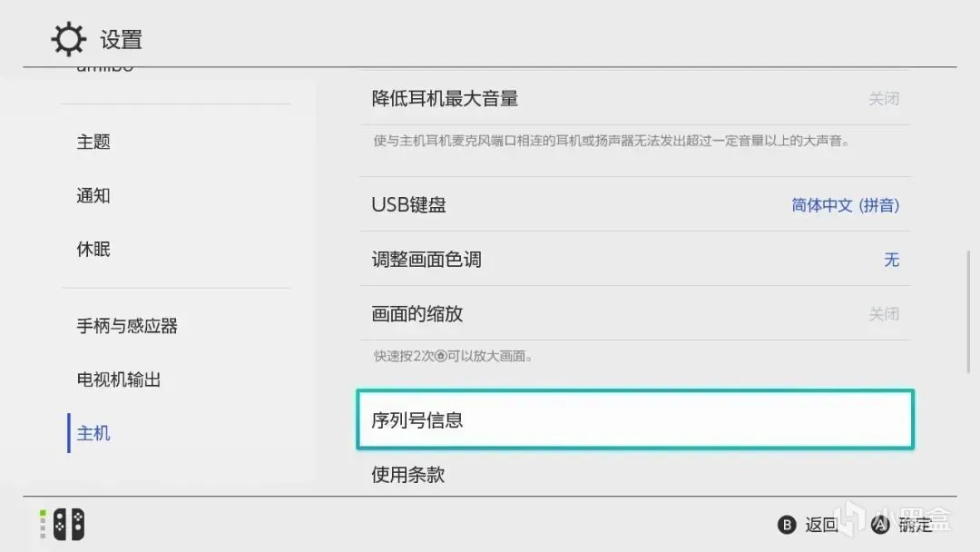The height and width of the screenshot is (552, 980).
Task: Click 返回 to go back
Action: (820, 525)
